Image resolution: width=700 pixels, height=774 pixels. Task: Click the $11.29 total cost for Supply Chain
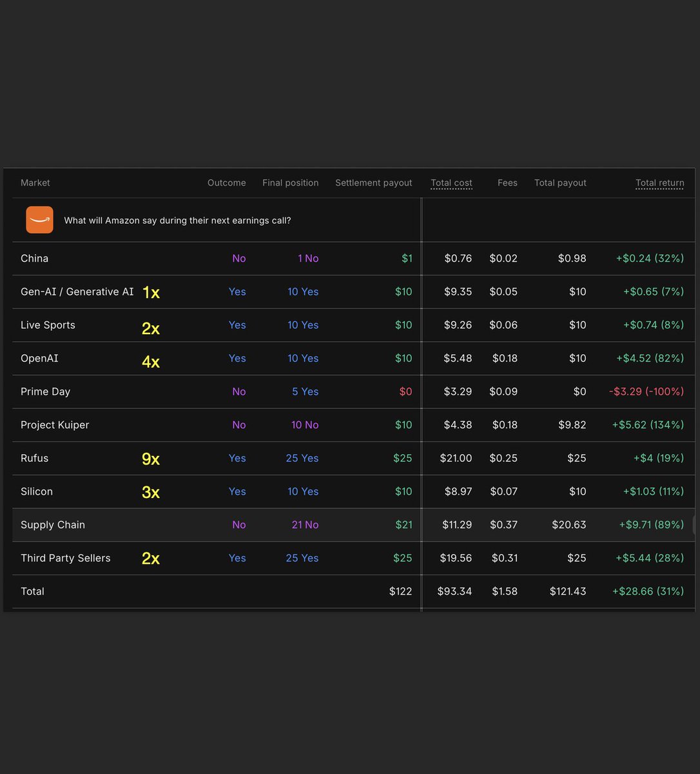click(x=457, y=525)
